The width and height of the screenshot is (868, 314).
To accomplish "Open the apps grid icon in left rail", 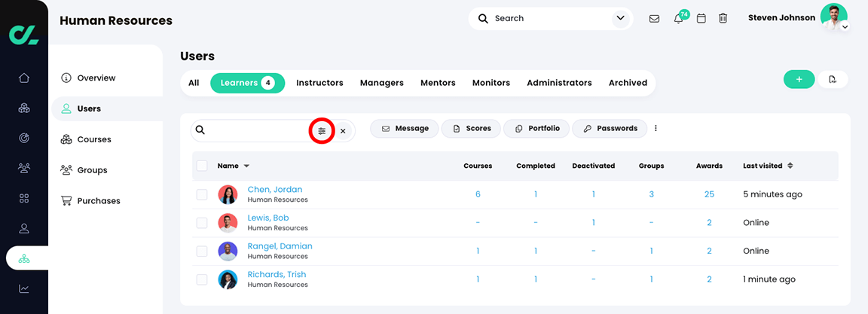I will [24, 198].
